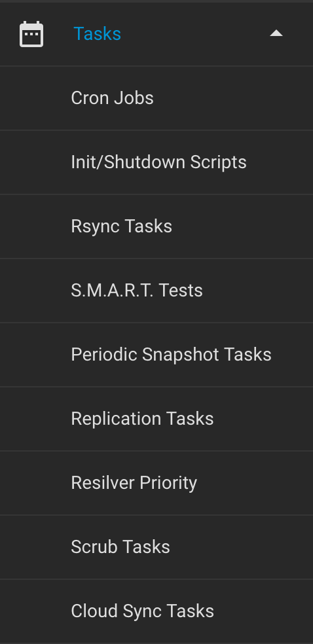Screen dimensions: 313x644
Task: Click the Cron Jobs submenu entry
Action: coord(156,98)
